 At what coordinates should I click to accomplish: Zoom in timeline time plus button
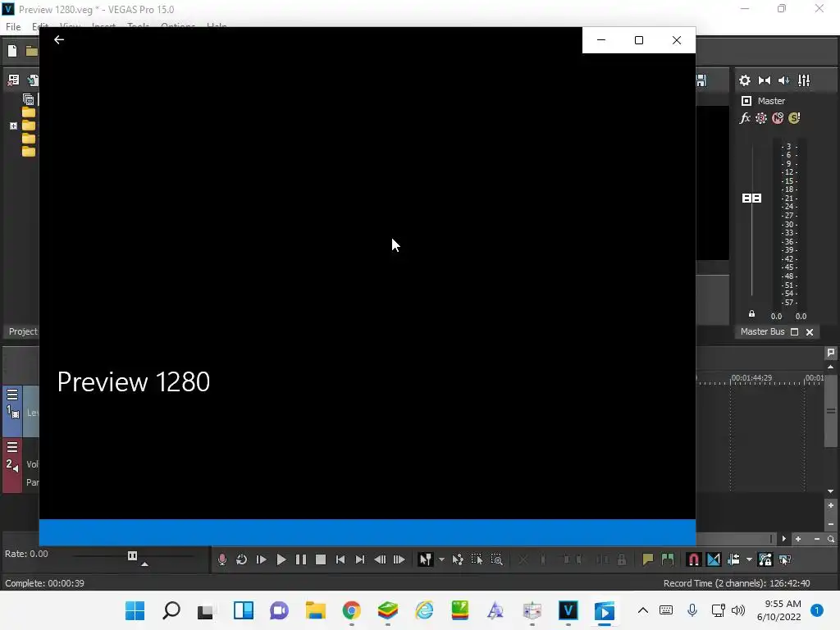(x=798, y=539)
